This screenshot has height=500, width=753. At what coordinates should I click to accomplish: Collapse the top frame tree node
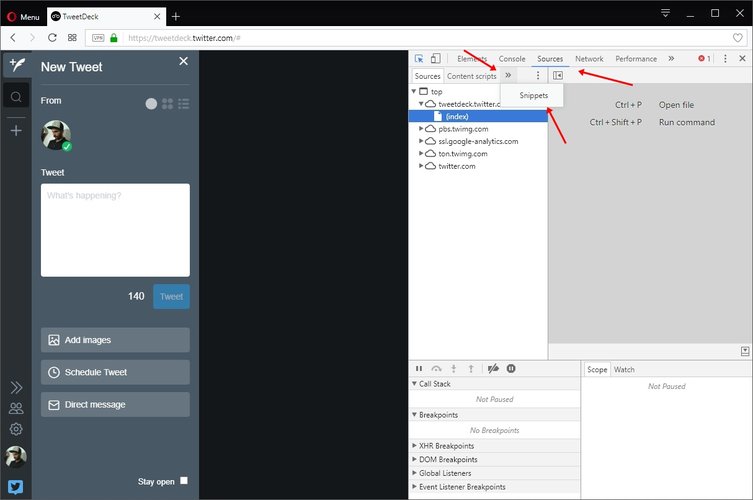[414, 91]
